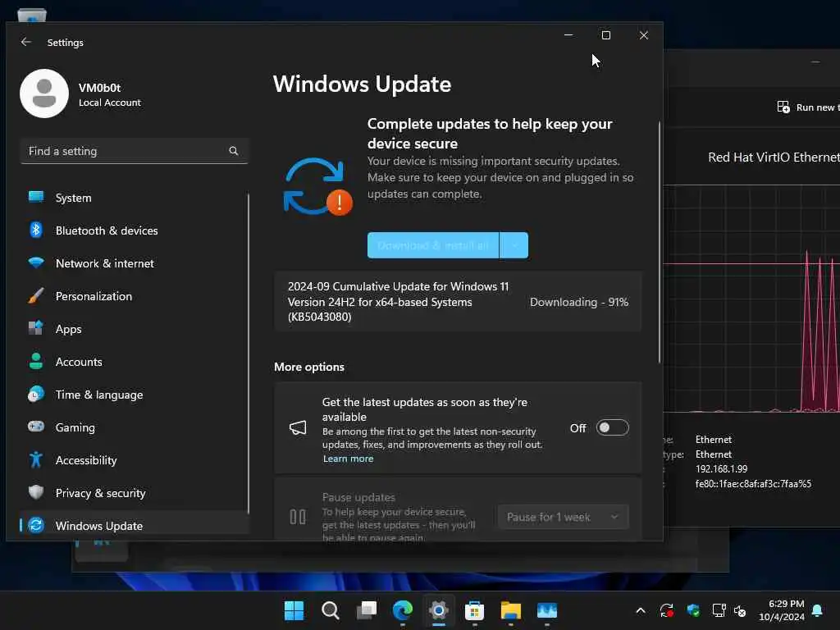
Task: Click Run new task in Task Manager
Action: 808,107
